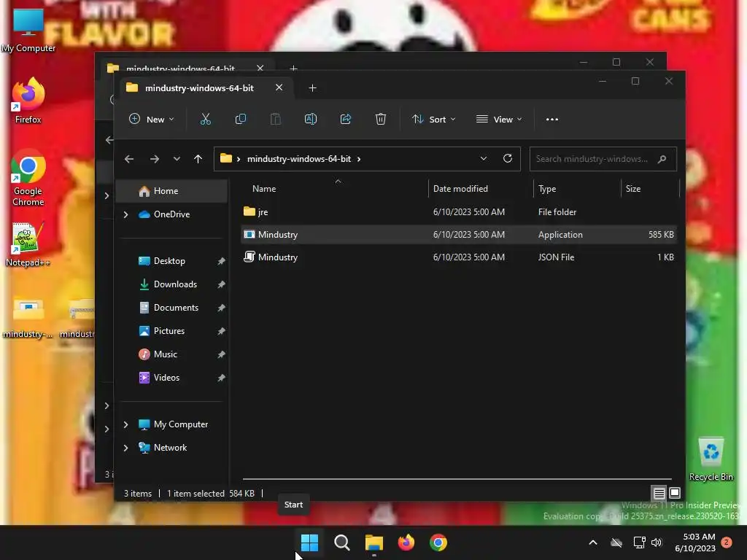Open the clock and date panel
Image resolution: width=747 pixels, height=560 pixels.
[695, 542]
